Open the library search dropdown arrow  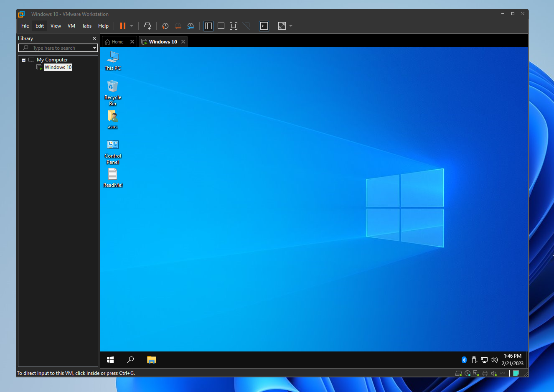[95, 48]
